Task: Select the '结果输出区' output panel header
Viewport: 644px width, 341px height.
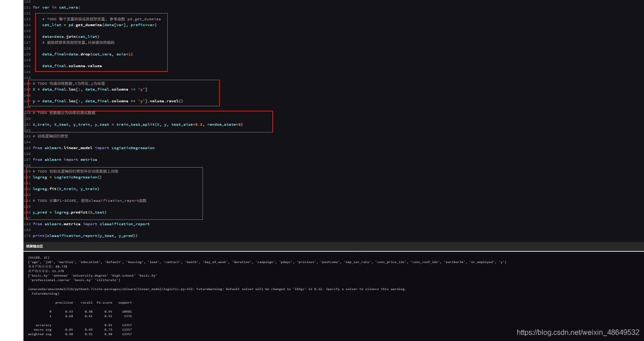Action: (x=35, y=247)
